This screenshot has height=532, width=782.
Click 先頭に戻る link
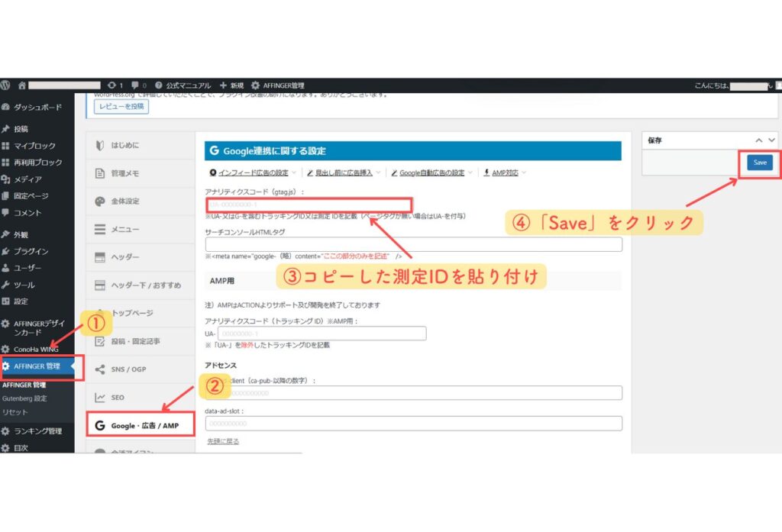[x=223, y=441]
